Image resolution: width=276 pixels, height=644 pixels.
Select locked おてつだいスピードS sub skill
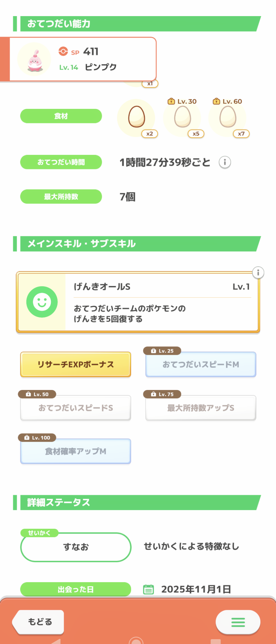[x=76, y=408]
